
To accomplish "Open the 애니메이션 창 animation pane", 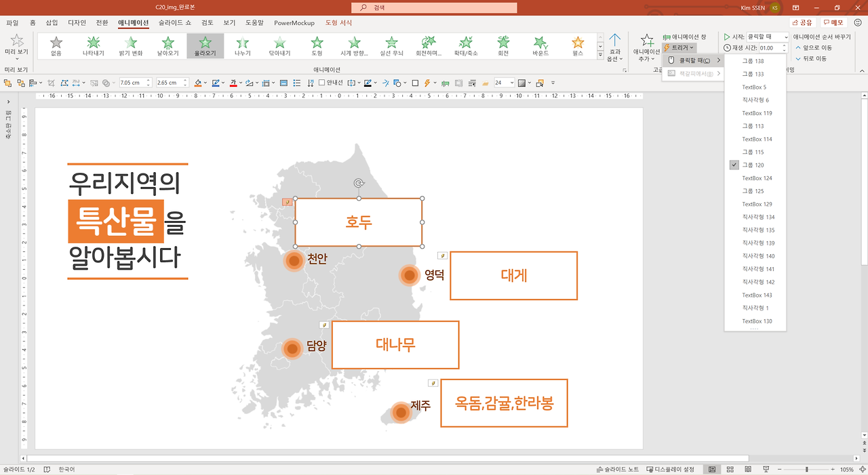I will click(685, 37).
